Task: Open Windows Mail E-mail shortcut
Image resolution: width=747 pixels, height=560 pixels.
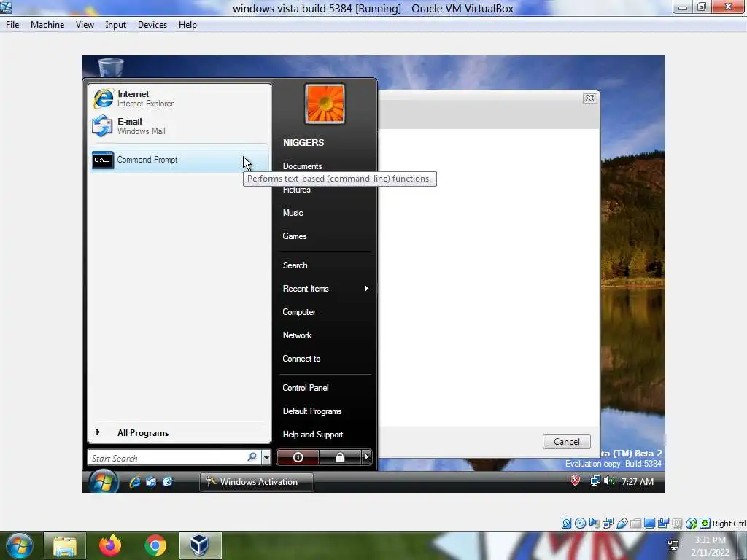Action: (x=179, y=126)
